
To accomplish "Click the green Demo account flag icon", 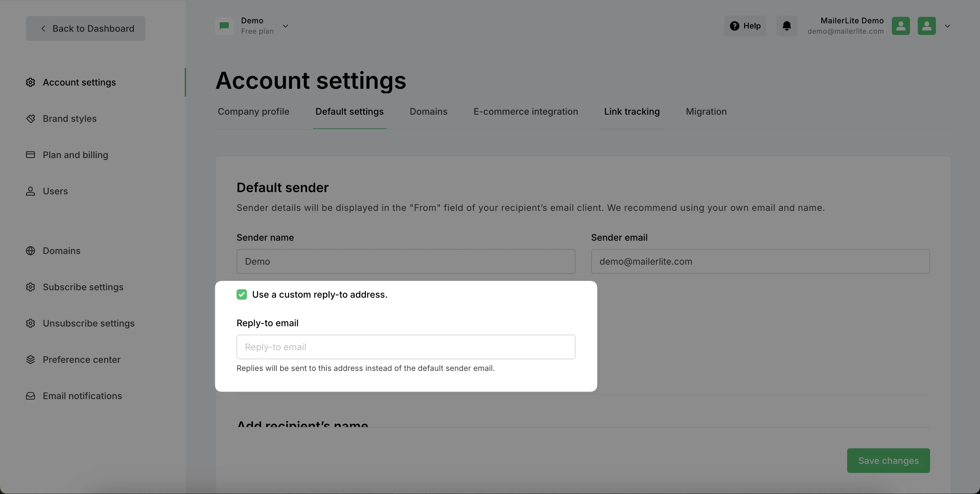I will point(225,26).
